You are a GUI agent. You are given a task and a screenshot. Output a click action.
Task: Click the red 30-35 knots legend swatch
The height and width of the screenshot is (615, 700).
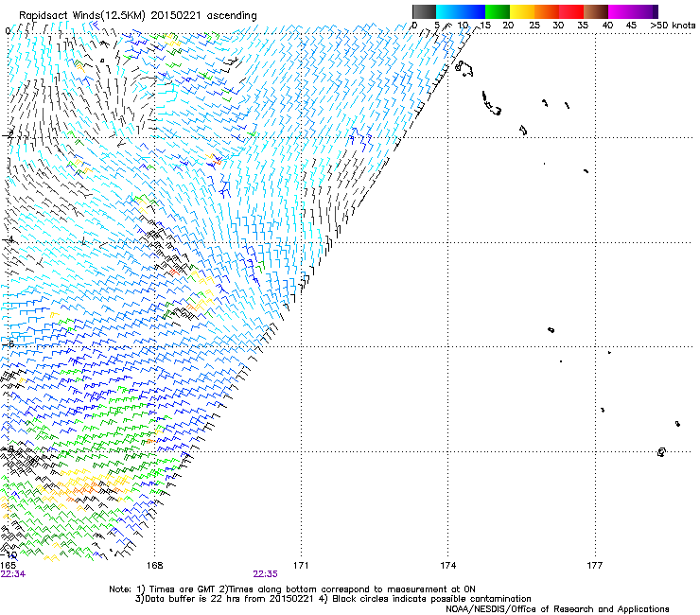[x=571, y=11]
